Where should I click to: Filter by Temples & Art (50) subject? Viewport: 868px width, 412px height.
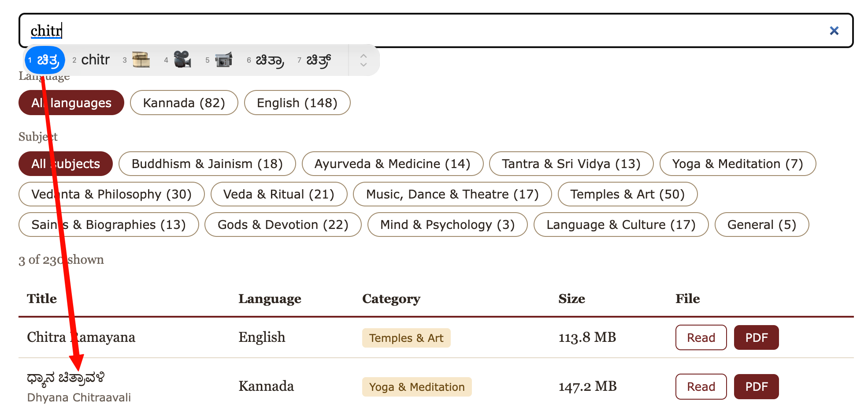[x=628, y=194]
